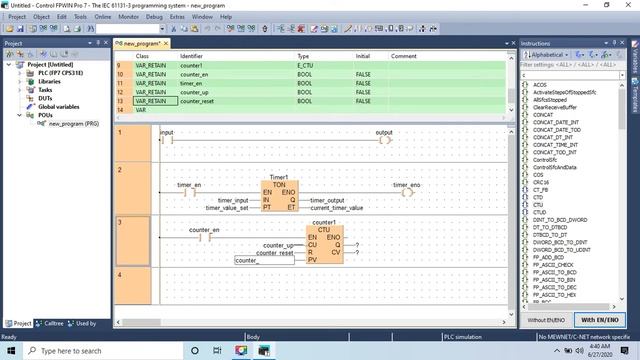
Task: Collapse the POUs tree node
Action: tap(20, 115)
